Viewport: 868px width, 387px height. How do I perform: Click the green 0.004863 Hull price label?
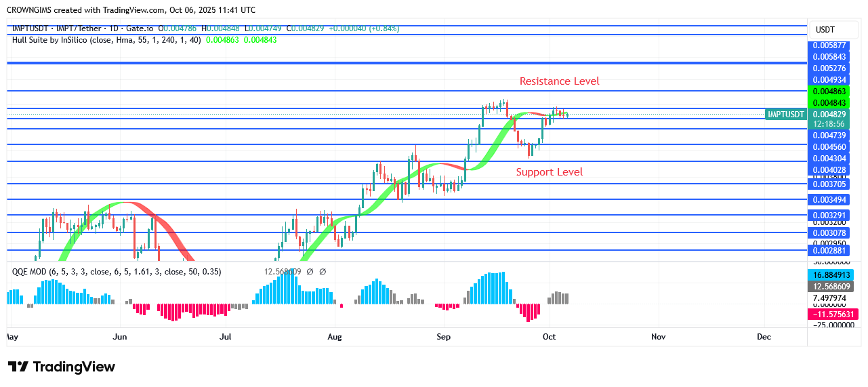click(829, 91)
